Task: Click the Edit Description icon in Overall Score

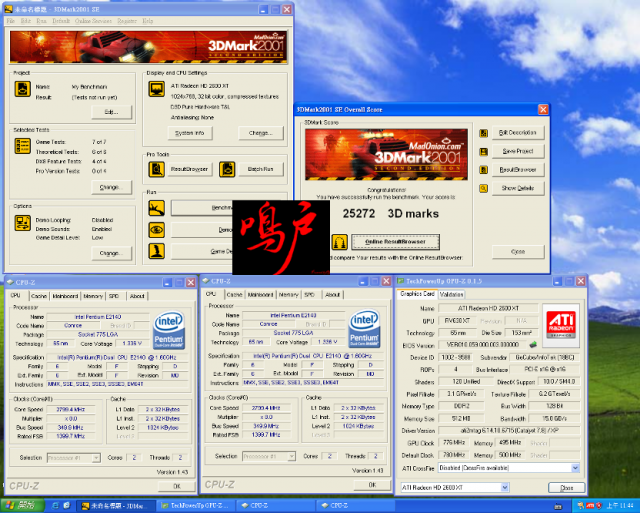Action: (484, 133)
